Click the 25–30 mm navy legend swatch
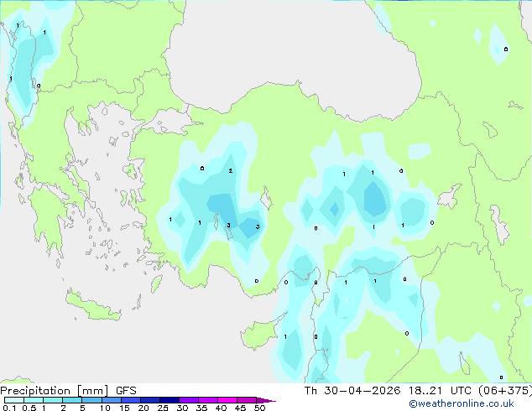This screenshot has height=411, width=532. 169,400
